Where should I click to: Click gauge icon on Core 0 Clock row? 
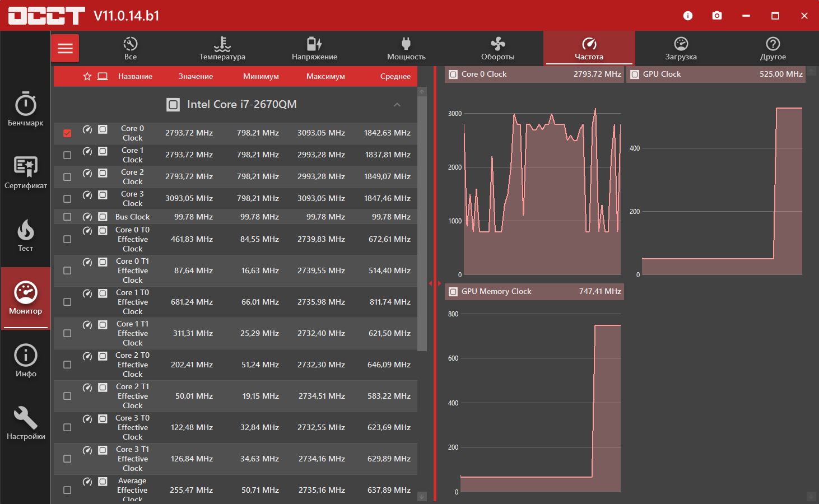(87, 129)
